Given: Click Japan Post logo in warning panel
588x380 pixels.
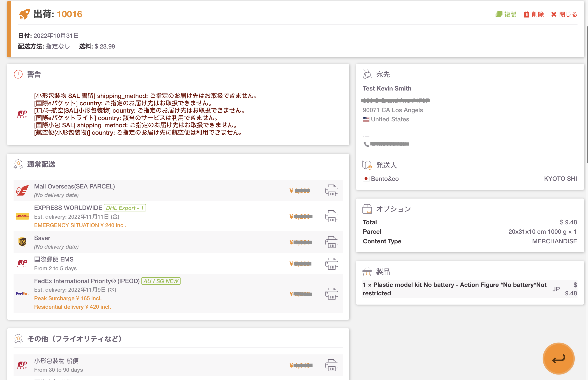Looking at the screenshot, I should (22, 114).
